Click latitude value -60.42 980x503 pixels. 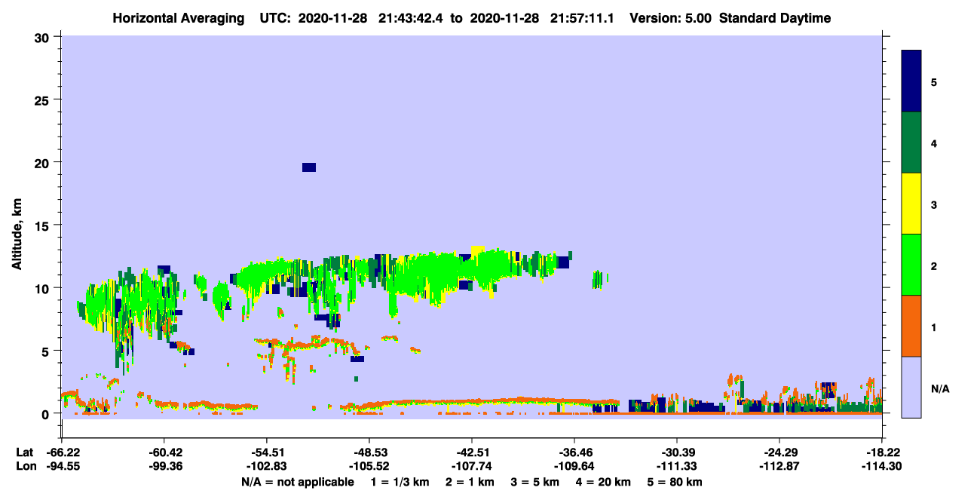tap(164, 452)
